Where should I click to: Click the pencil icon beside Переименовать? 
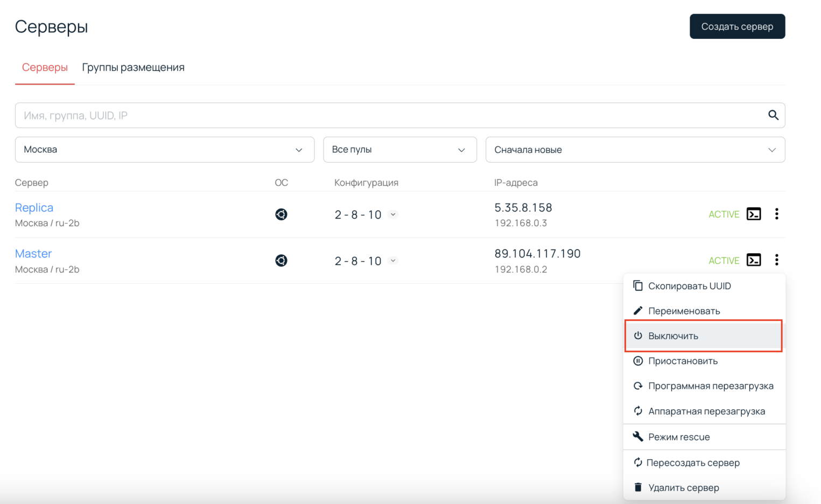click(x=638, y=311)
